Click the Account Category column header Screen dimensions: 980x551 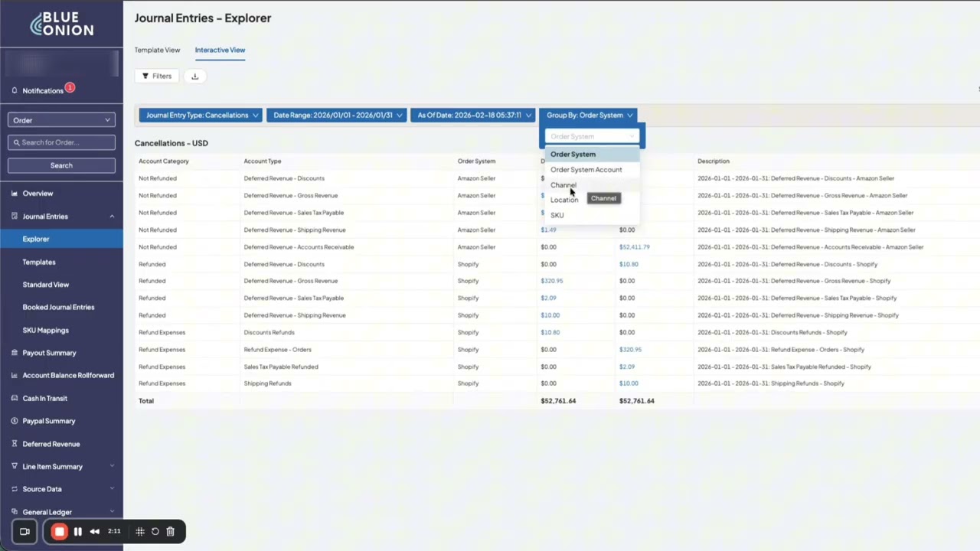163,161
